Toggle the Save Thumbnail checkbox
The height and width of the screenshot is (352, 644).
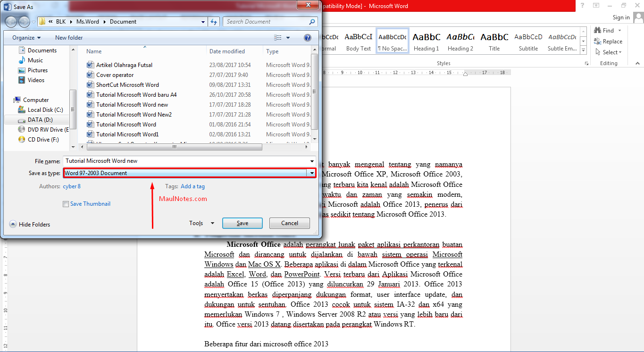click(x=66, y=204)
